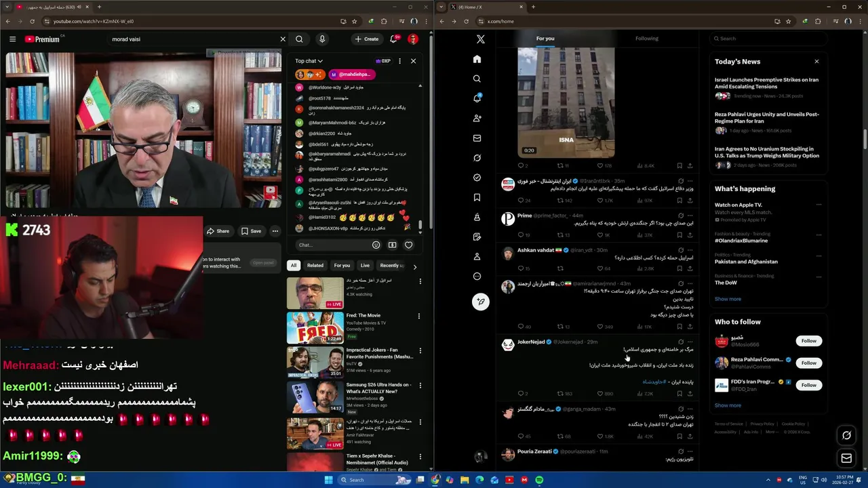
Task: Compose a new post on X
Action: click(x=480, y=302)
